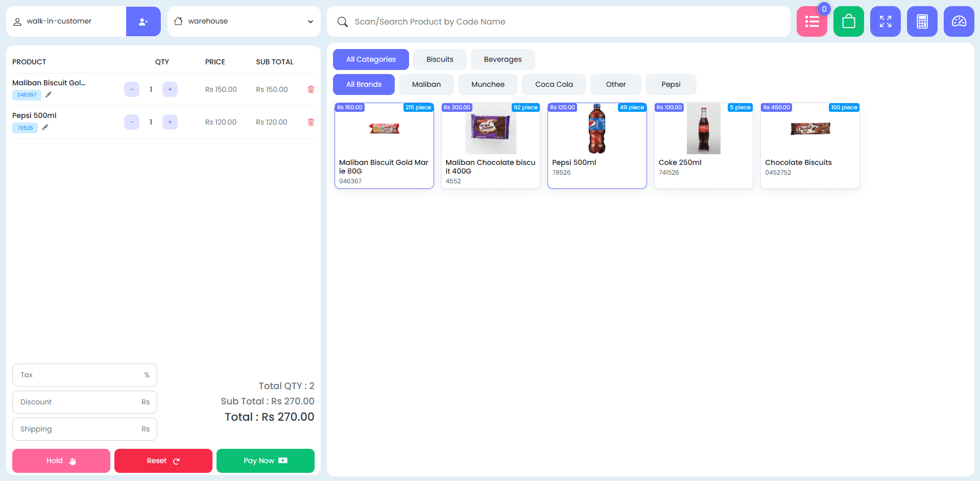Click product code 4552 text
Screen dimensions: 980x481
(x=453, y=181)
